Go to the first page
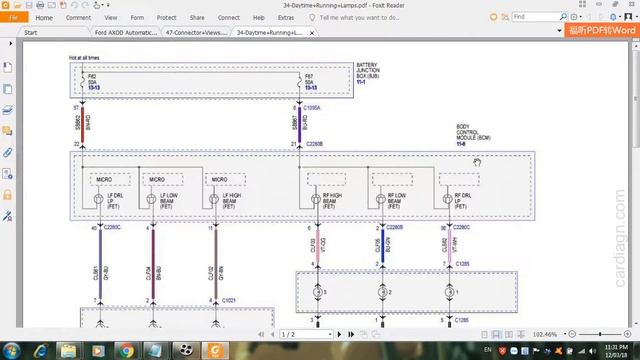The width and height of the screenshot is (640, 360). tap(261, 334)
